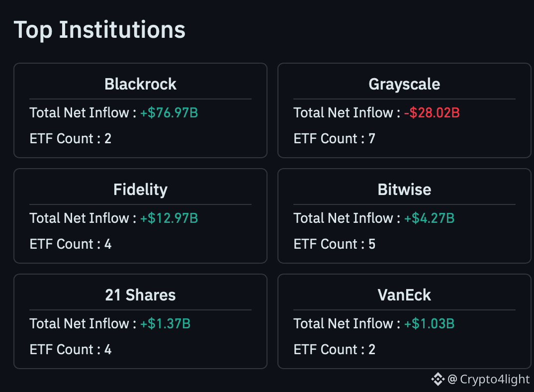Open the VanEck card heading
534x392 pixels.
coord(404,295)
